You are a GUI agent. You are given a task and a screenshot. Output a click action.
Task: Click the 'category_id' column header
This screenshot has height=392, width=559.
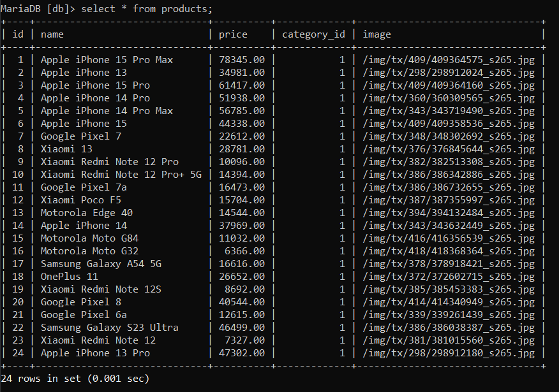(313, 34)
